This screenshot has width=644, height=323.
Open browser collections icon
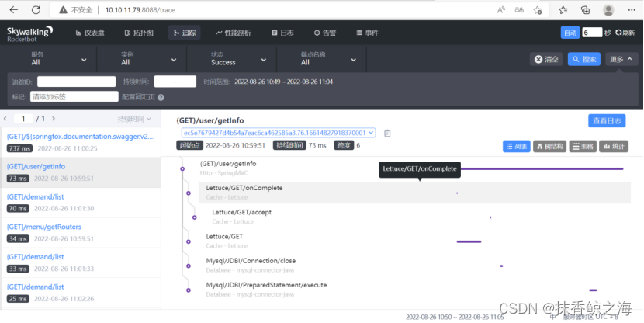coord(585,10)
